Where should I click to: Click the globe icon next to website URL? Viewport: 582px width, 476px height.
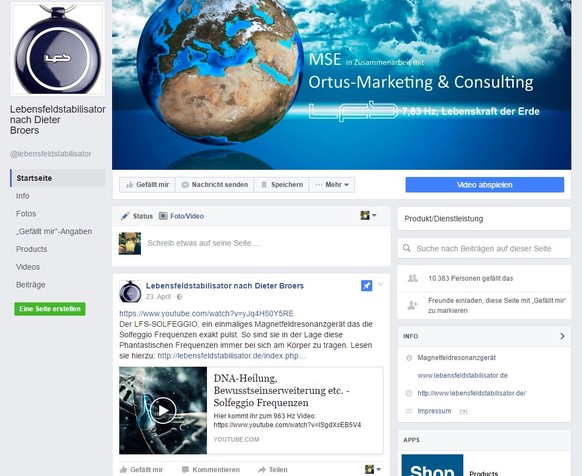(409, 393)
